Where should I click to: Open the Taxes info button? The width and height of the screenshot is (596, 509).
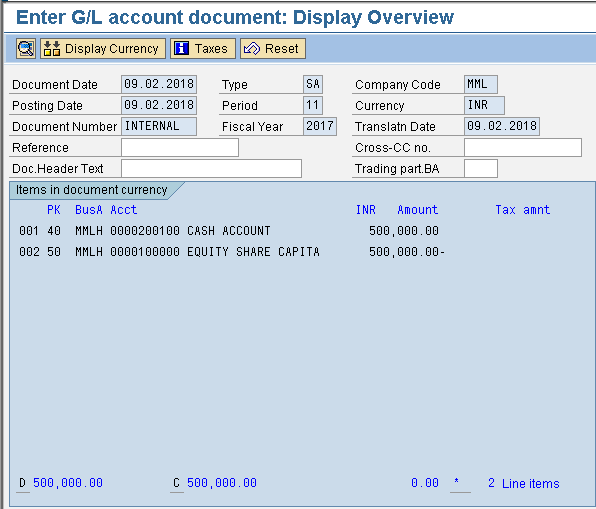[203, 49]
